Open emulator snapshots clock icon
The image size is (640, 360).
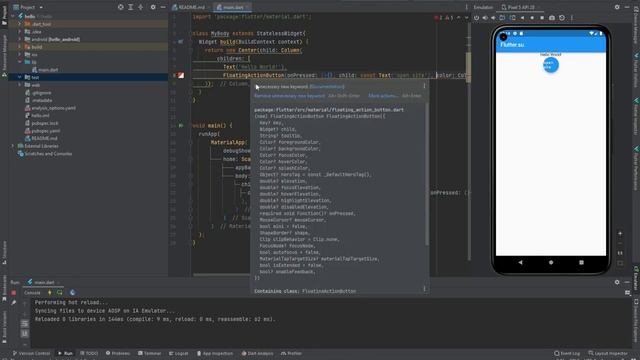click(562, 18)
